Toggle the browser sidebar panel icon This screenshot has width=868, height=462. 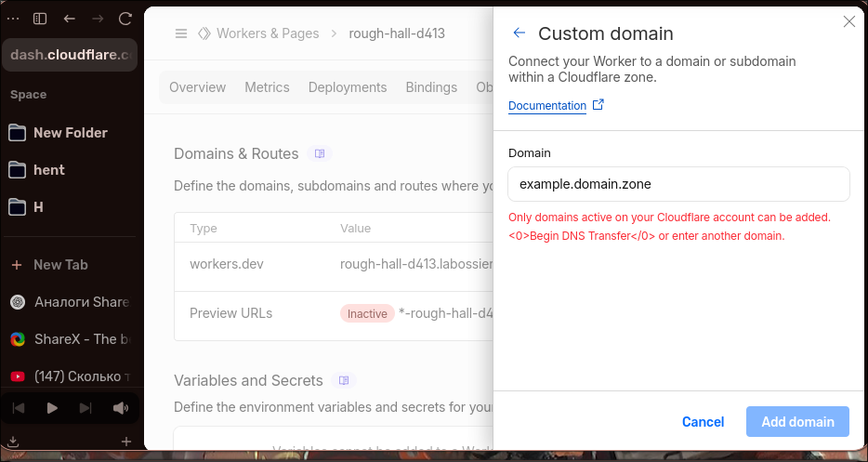40,18
